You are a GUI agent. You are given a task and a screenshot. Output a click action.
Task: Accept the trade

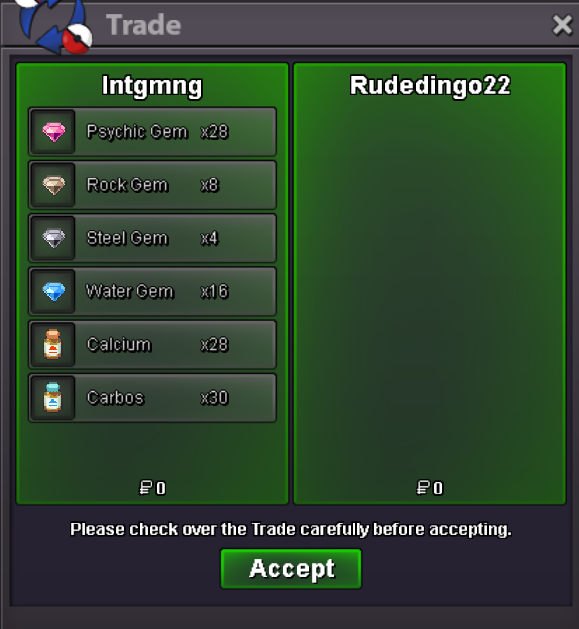point(291,569)
